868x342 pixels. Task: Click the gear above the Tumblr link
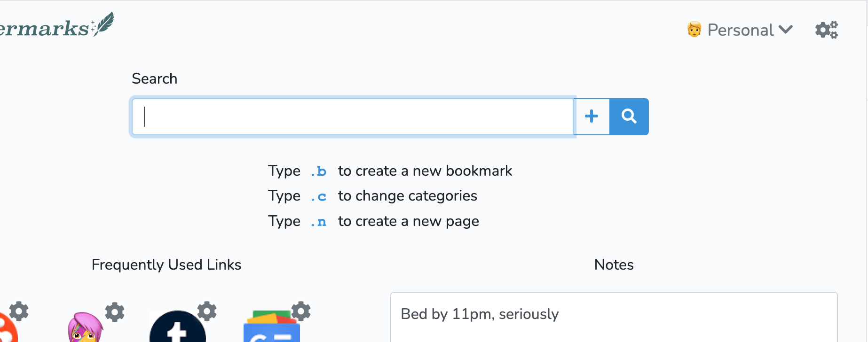[207, 311]
